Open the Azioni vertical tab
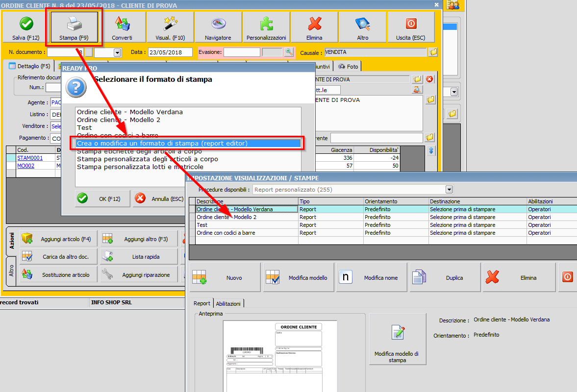This screenshot has height=392, width=577. pyautogui.click(x=11, y=241)
